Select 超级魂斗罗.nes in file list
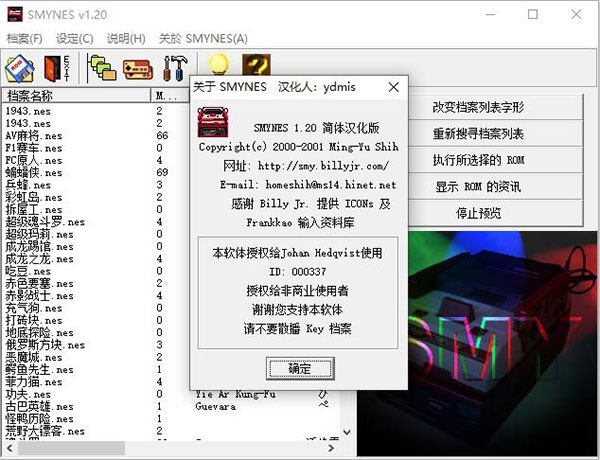This screenshot has width=600, height=460. (x=45, y=222)
